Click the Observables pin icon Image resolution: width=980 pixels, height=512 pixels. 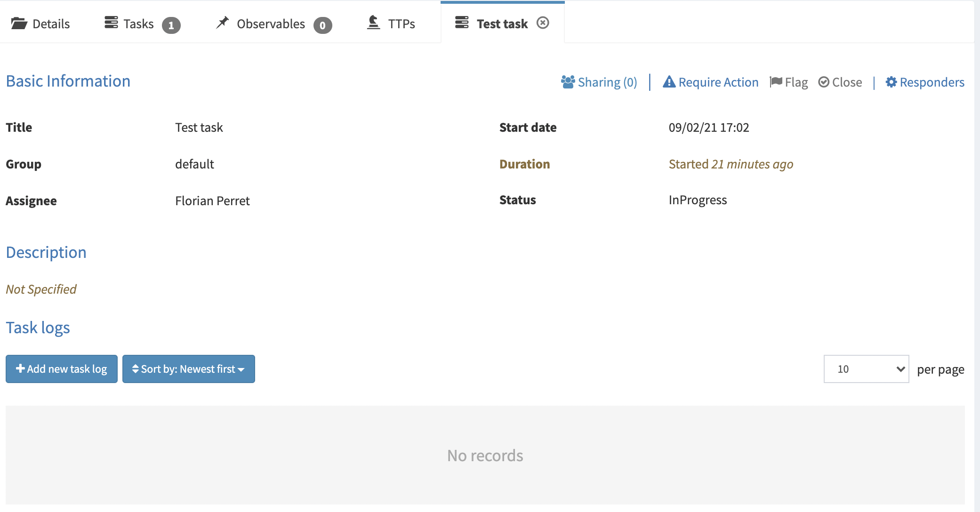222,23
